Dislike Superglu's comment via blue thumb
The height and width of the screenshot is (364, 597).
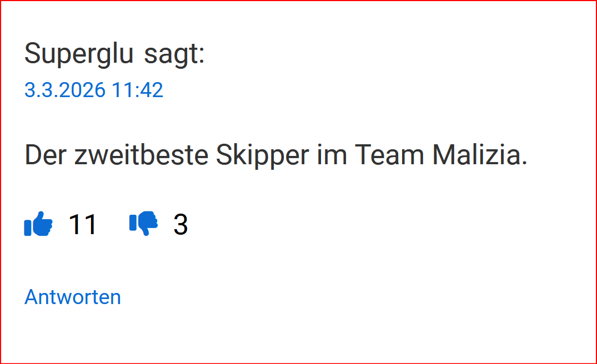point(143,223)
